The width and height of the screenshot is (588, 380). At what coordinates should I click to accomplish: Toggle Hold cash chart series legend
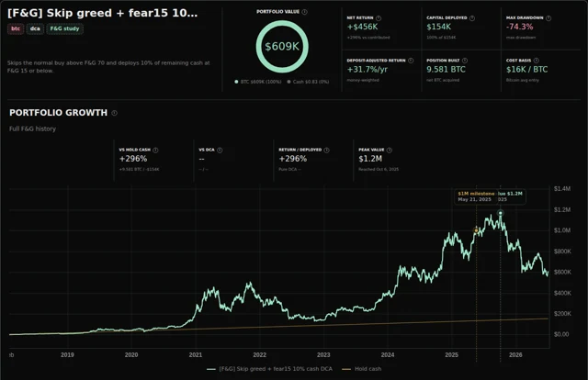(362, 369)
